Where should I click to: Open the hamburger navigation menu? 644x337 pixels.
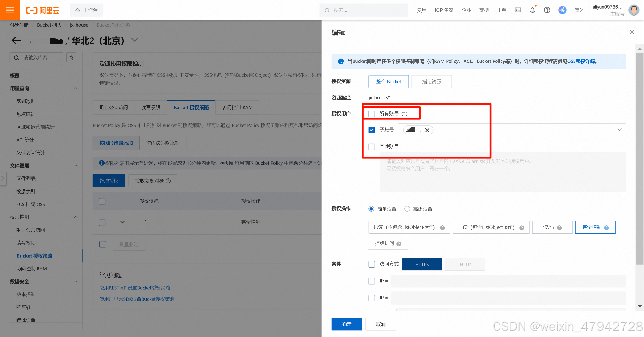[10, 10]
